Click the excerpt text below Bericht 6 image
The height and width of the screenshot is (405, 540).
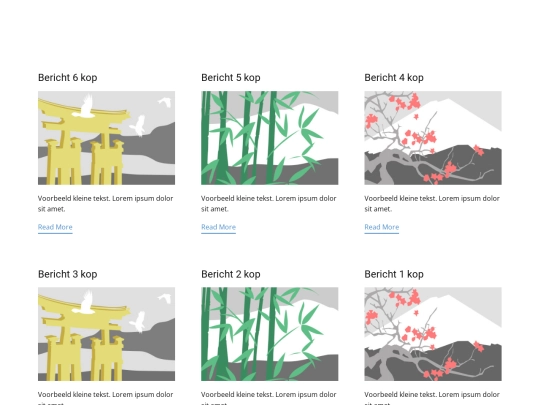click(105, 204)
